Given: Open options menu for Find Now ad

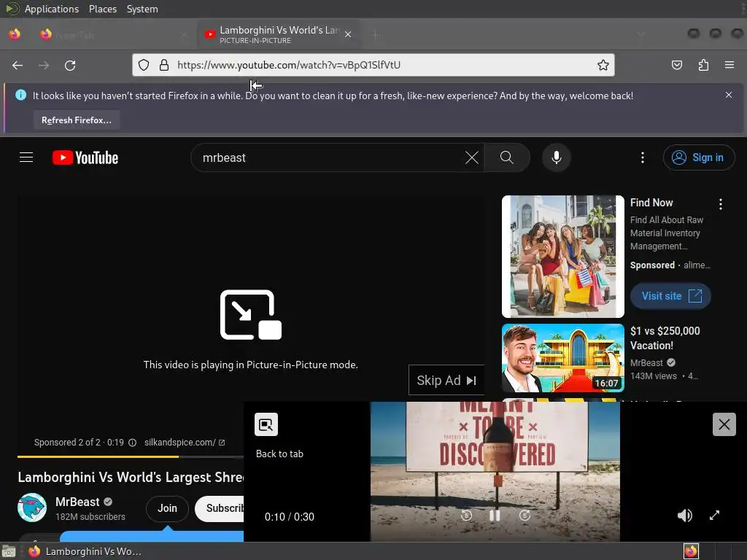Looking at the screenshot, I should (x=720, y=204).
